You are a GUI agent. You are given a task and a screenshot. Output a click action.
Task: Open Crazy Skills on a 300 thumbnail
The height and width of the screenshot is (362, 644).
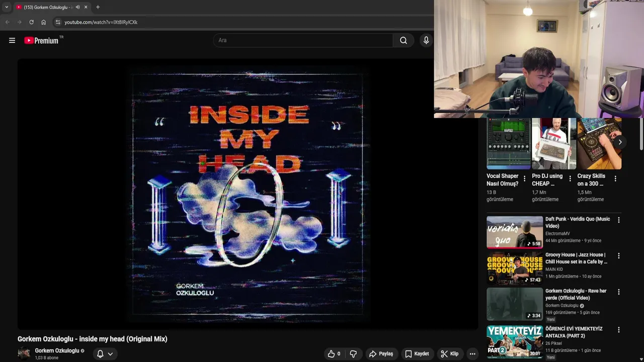click(599, 144)
